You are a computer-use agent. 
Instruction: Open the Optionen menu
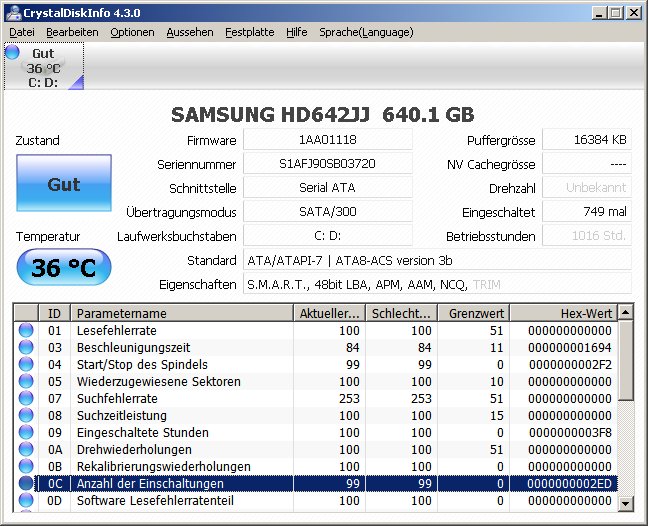click(132, 32)
